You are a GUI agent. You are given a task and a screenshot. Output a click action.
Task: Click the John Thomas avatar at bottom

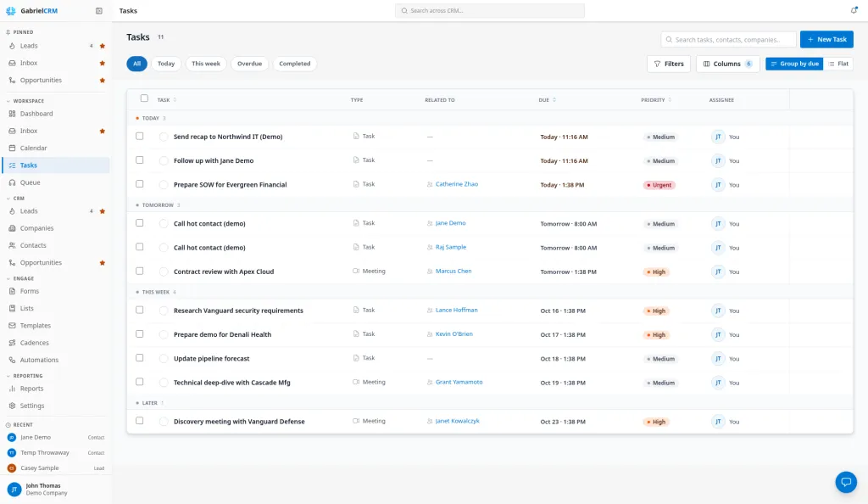coord(14,489)
